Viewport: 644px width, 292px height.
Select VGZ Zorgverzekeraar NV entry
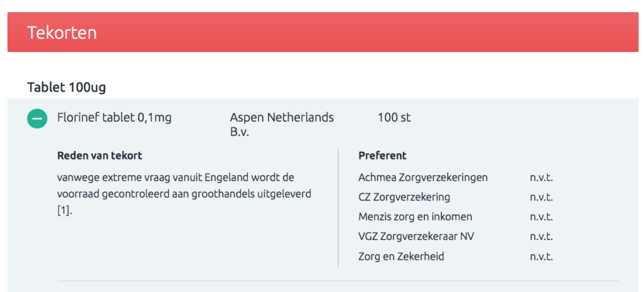coord(416,237)
